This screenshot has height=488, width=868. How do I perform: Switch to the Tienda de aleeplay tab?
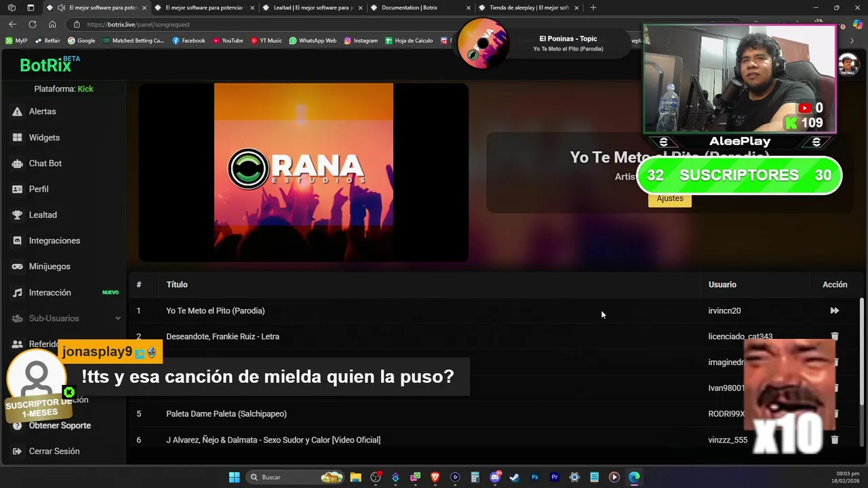coord(529,7)
